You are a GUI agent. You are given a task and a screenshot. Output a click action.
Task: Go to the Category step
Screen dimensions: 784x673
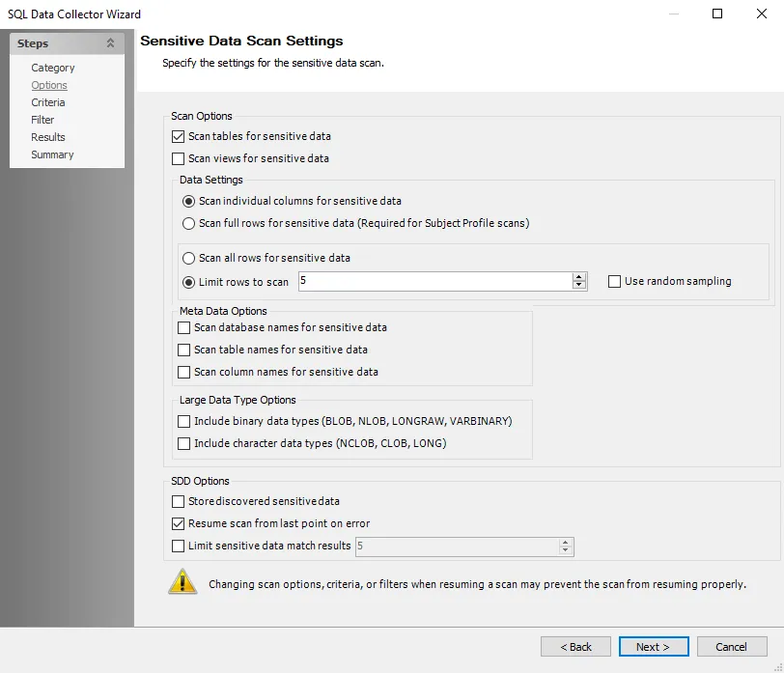coord(52,68)
